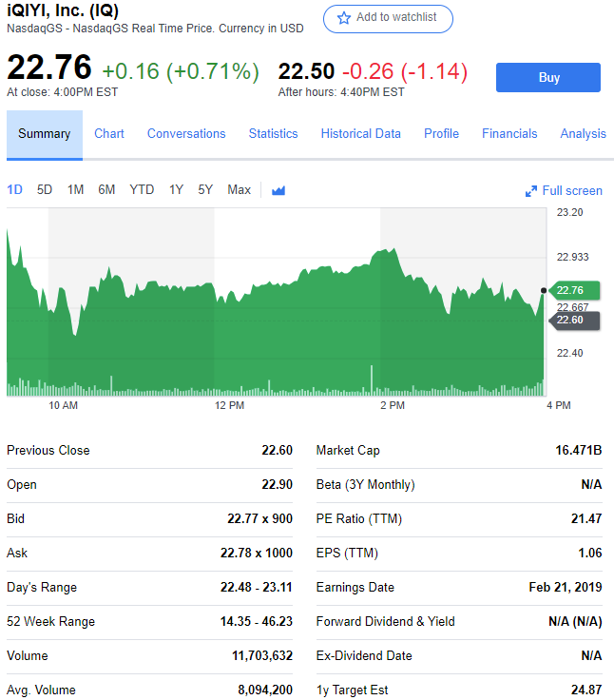Switch to the Profile tab
Image resolution: width=614 pixels, height=700 pixels.
441,133
